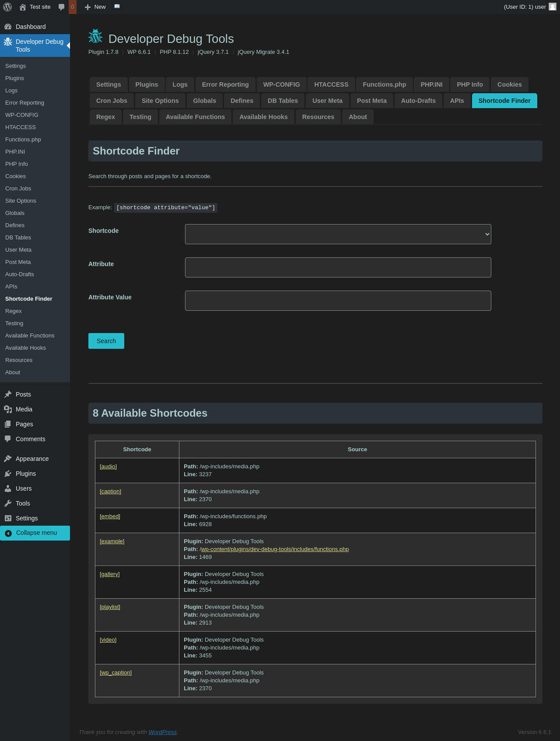Click the book icon in admin bar
The width and height of the screenshot is (560, 741).
tap(117, 7)
